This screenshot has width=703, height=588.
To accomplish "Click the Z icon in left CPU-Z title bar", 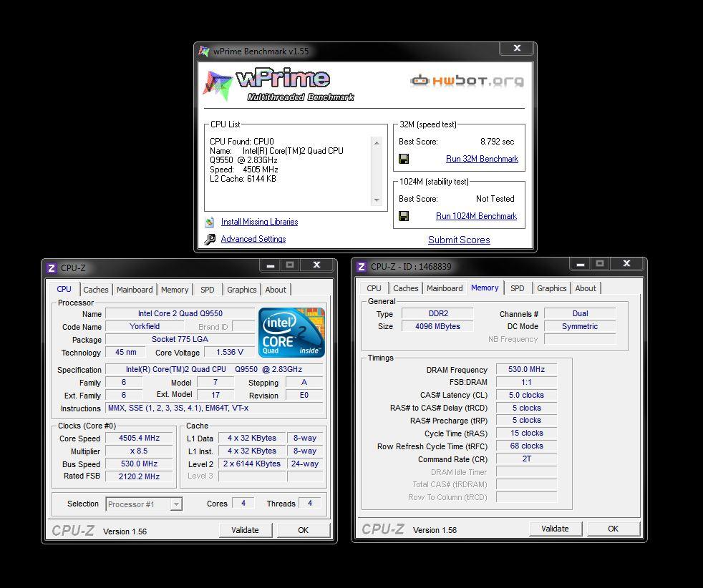I will click(x=52, y=268).
